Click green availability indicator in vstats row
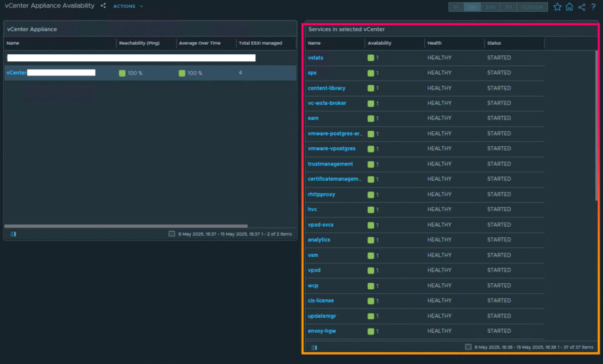 [x=371, y=58]
